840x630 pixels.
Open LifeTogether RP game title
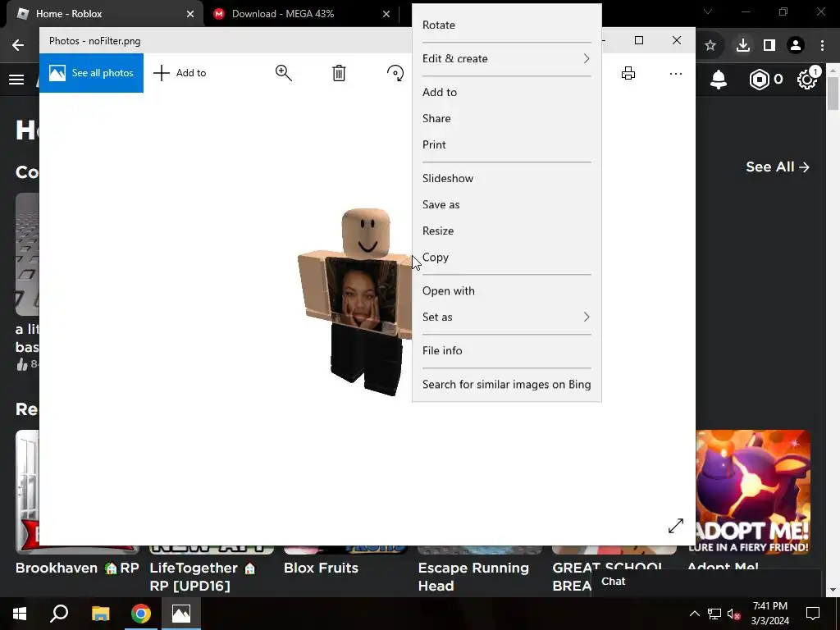(203, 577)
